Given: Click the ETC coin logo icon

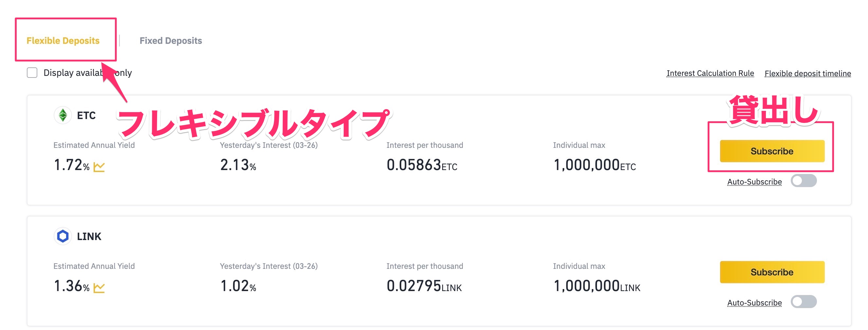Looking at the screenshot, I should point(63,115).
